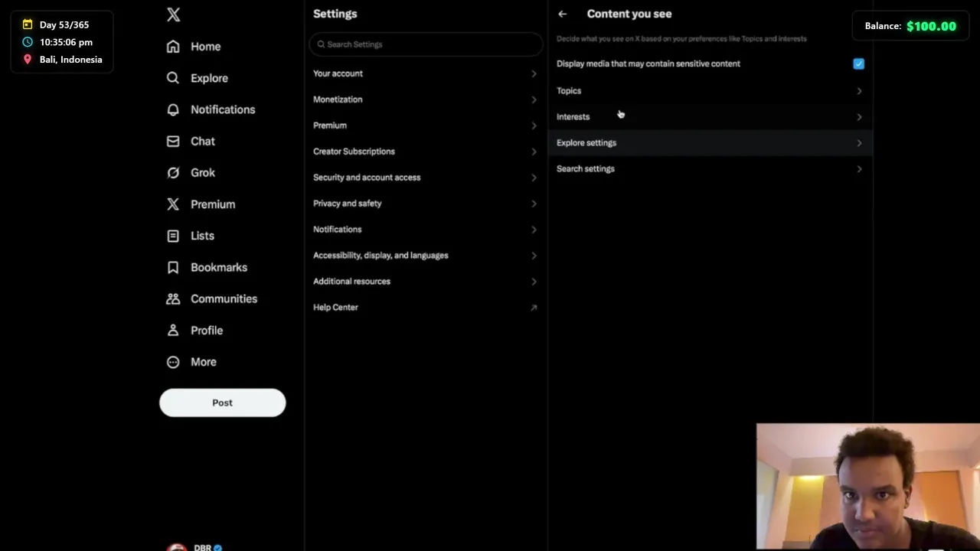
Task: Click the Settings heading text
Action: pos(335,14)
